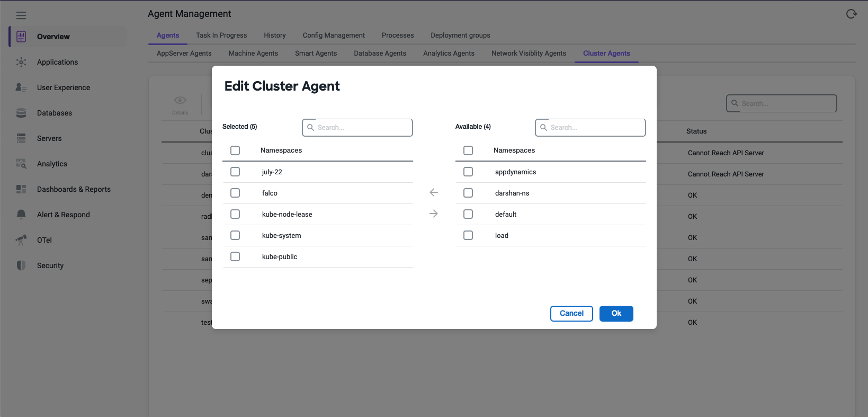The image size is (868, 417).
Task: Click the appdynamics namespace name
Action: [x=516, y=172]
